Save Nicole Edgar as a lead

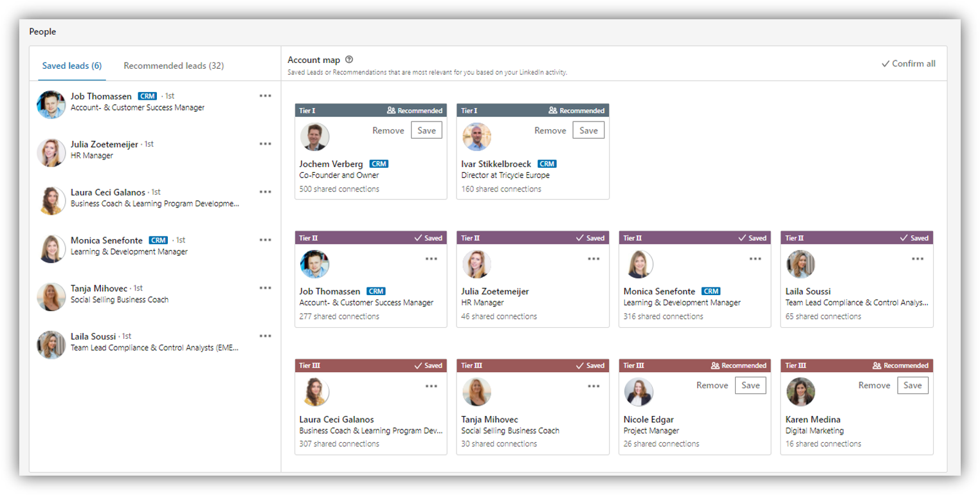pyautogui.click(x=750, y=386)
